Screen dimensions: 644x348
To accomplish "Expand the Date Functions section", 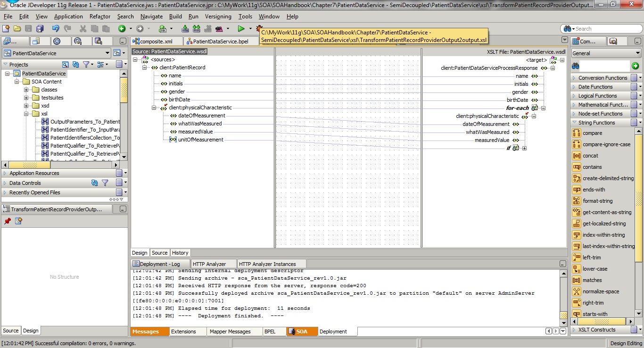I will [x=574, y=87].
